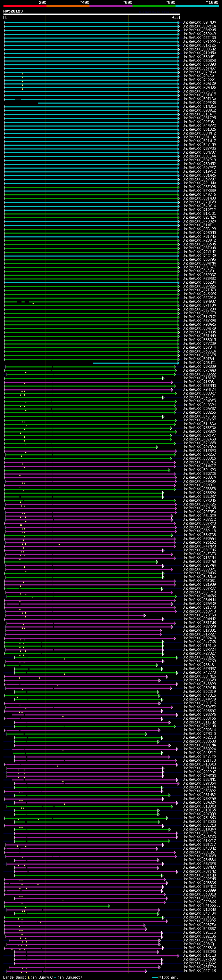Image resolution: width=222 pixels, height=980 pixels.
Task: Open hit UniRef100_A5AIZ9
Action: click(x=199, y=83)
